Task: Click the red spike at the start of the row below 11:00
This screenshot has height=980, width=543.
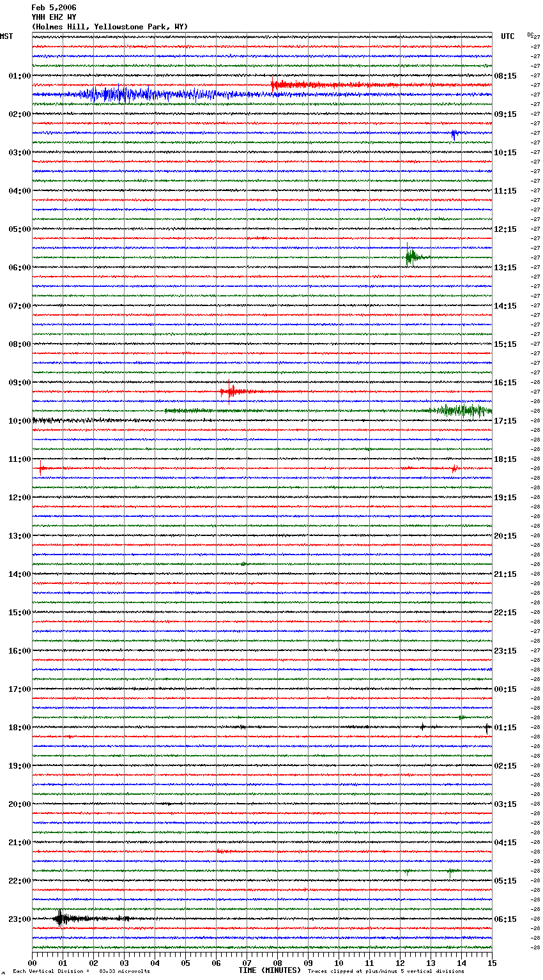Action: pyautogui.click(x=41, y=468)
